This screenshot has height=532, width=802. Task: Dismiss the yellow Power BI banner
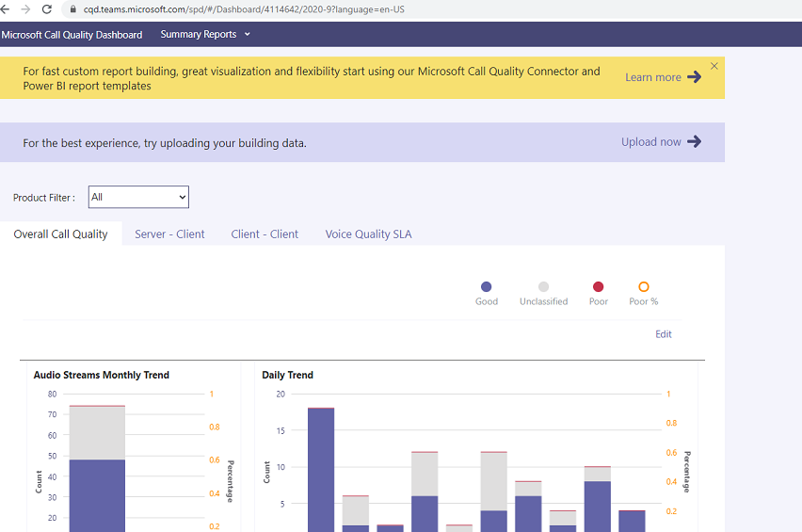(714, 66)
